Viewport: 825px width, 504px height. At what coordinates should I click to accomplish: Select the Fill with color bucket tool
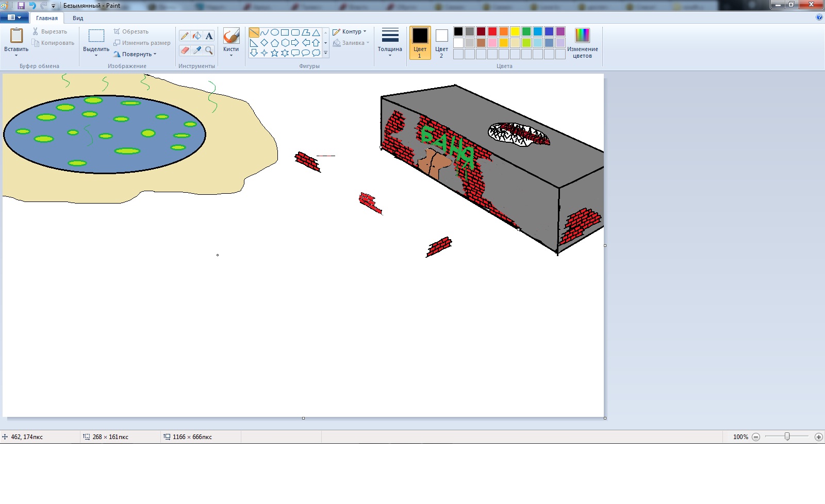[197, 36]
